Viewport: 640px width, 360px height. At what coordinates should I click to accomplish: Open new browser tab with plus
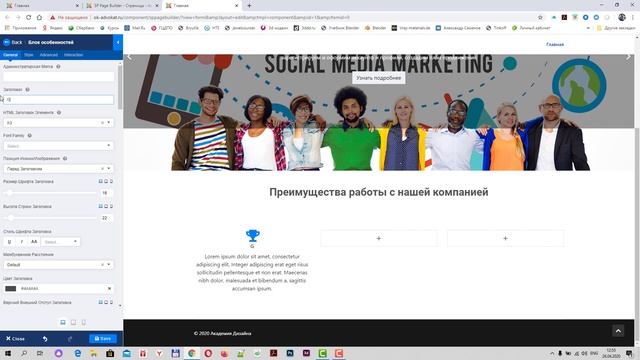point(249,6)
